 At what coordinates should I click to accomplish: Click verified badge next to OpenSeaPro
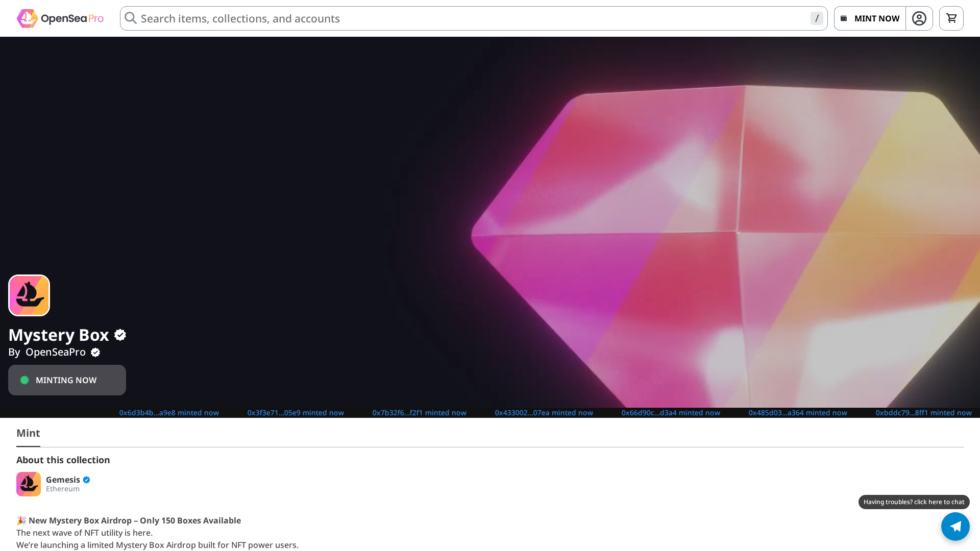click(x=95, y=353)
